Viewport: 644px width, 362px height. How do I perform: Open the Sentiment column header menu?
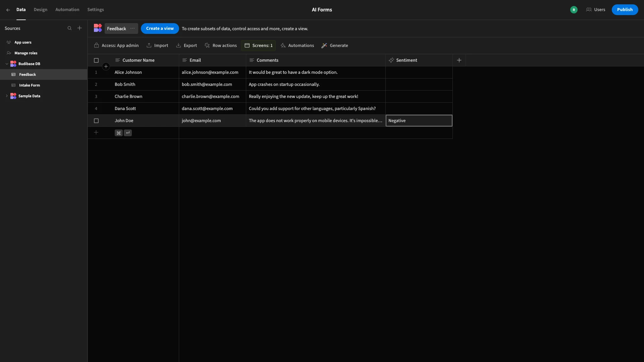tap(419, 60)
